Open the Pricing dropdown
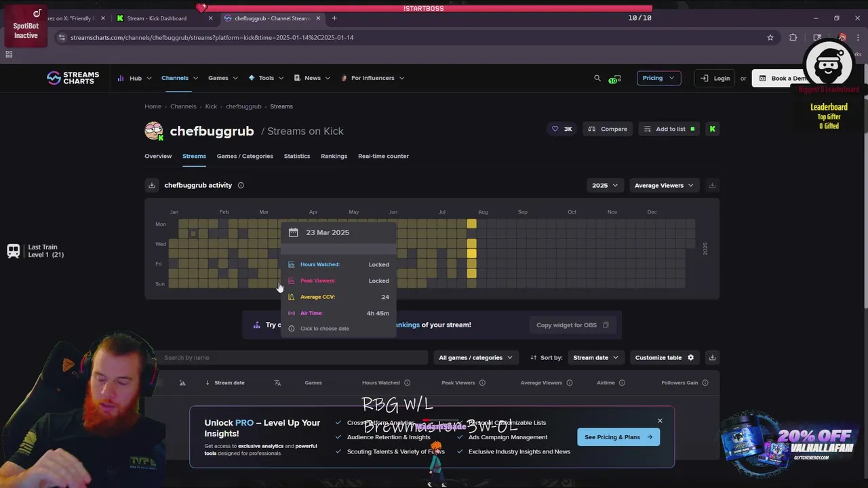This screenshot has height=488, width=868. (x=658, y=78)
